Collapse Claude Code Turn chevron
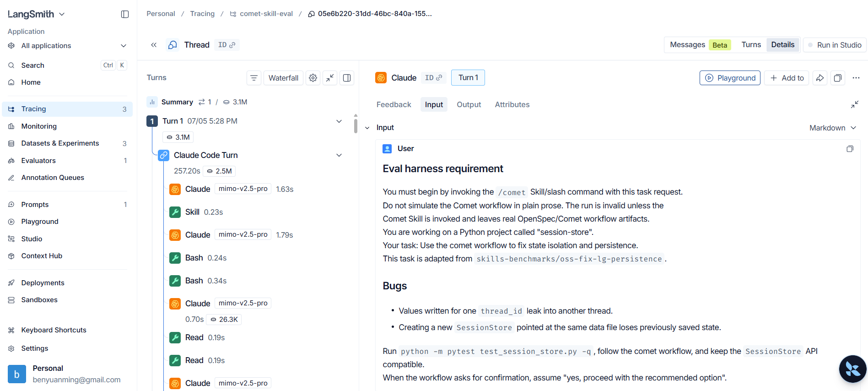The width and height of the screenshot is (868, 391). point(339,155)
